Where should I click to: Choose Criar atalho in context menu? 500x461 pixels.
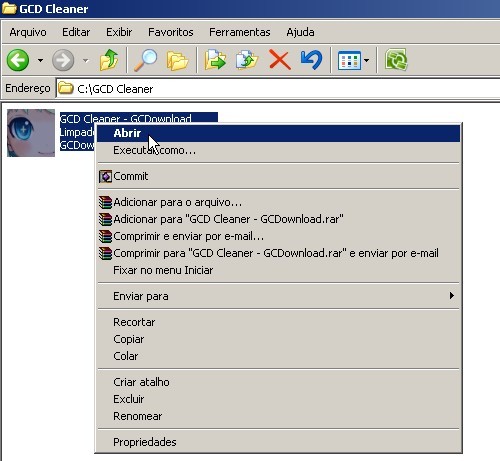pyautogui.click(x=278, y=382)
